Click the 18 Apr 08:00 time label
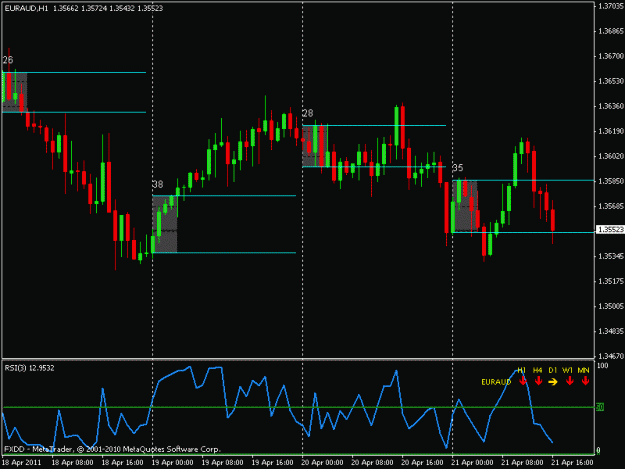 click(x=73, y=463)
